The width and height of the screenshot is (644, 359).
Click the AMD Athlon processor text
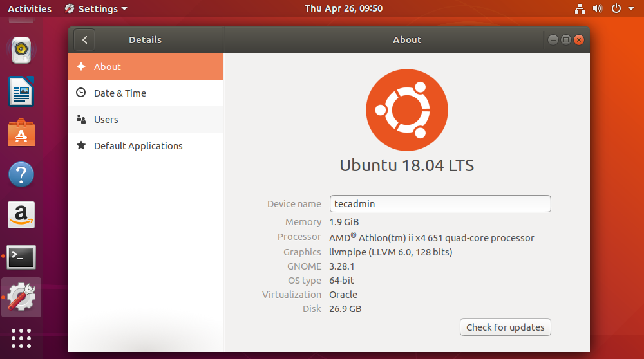tap(431, 237)
